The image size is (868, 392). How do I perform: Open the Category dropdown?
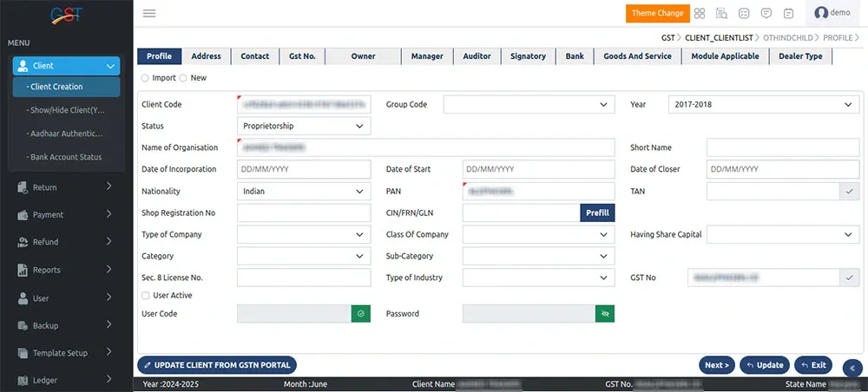(x=304, y=256)
